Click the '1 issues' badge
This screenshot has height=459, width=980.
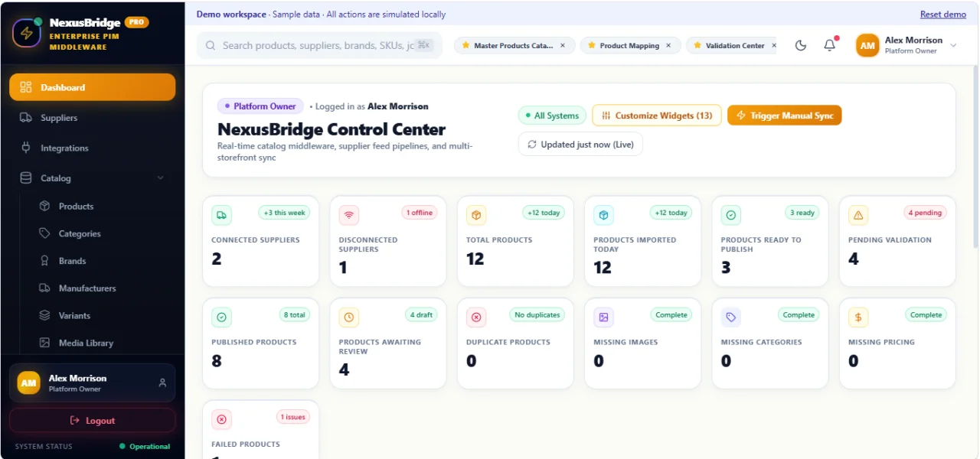coord(293,417)
